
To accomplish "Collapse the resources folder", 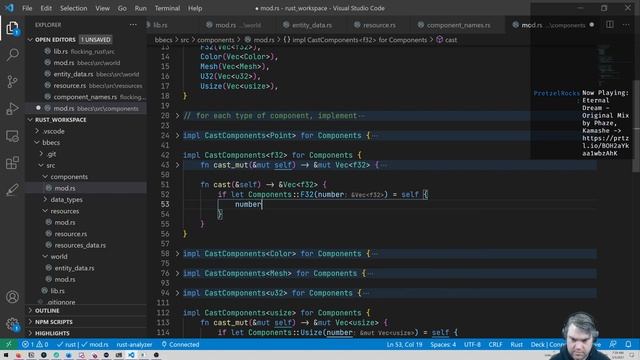I will 64,211.
